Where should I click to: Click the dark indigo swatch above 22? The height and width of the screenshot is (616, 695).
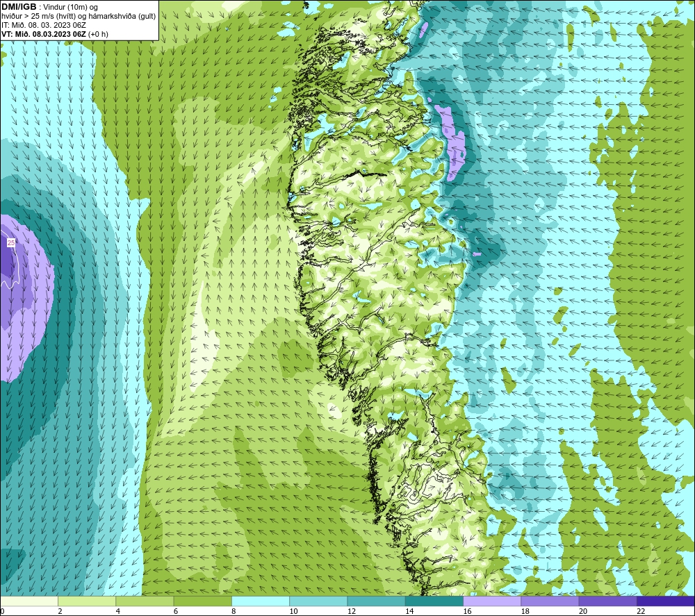pos(665,601)
